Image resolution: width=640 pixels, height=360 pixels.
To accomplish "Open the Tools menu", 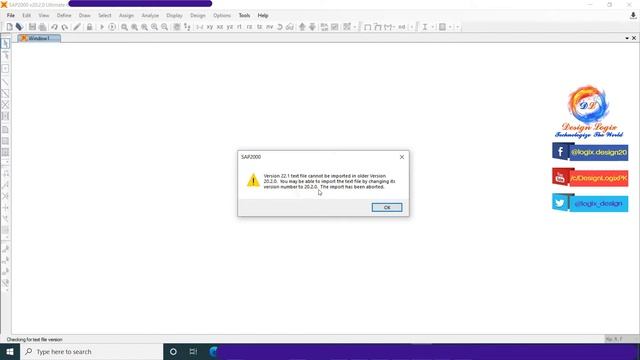I will [244, 16].
